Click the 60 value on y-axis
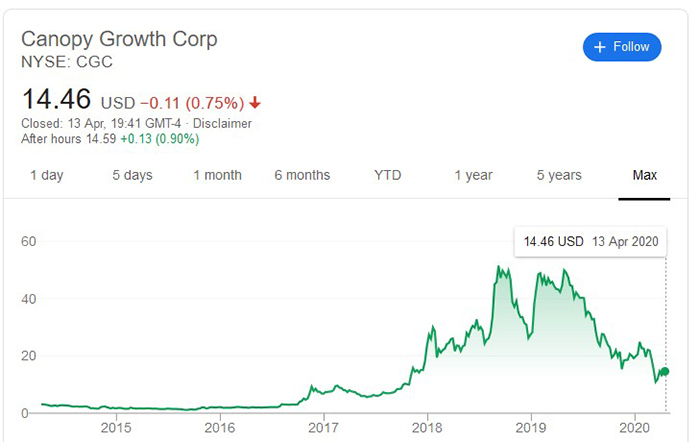 tap(30, 241)
